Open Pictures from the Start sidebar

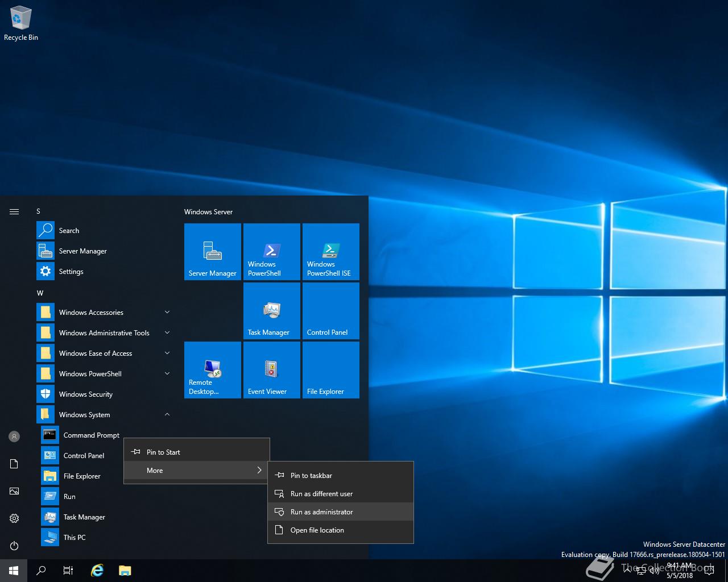pyautogui.click(x=14, y=491)
